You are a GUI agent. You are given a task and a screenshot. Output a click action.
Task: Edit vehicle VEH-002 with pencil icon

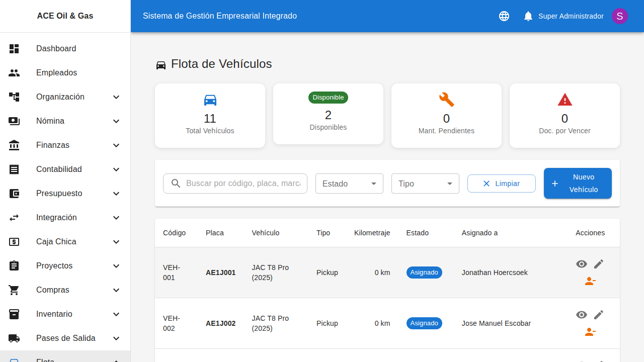click(x=598, y=315)
